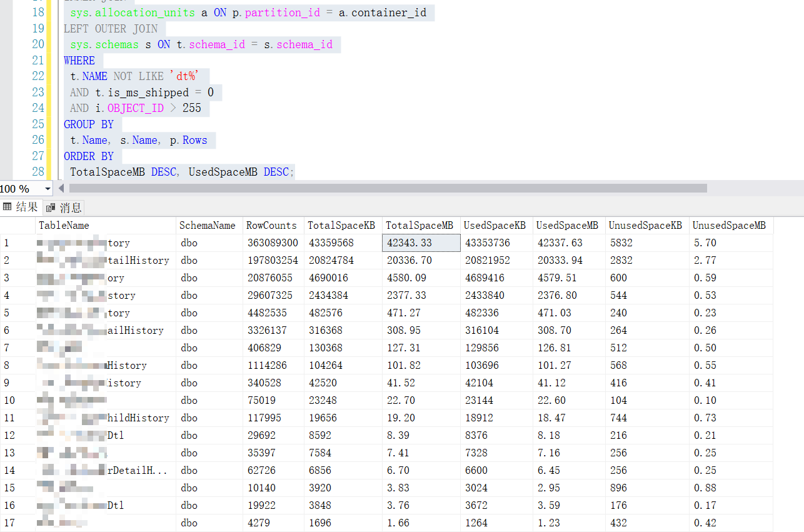The height and width of the screenshot is (532, 804).
Task: Click the UnusedSpaceKB cell 5832
Action: click(x=648, y=243)
